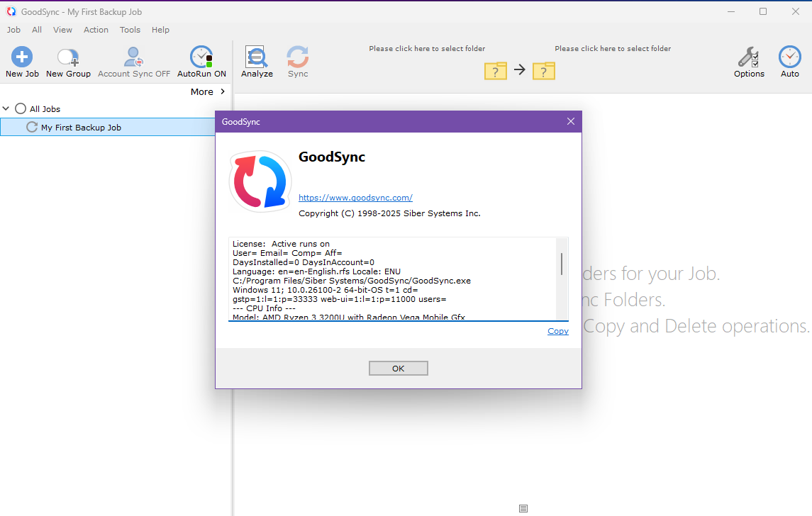Click the GoodSync.exe program path line

click(x=352, y=281)
